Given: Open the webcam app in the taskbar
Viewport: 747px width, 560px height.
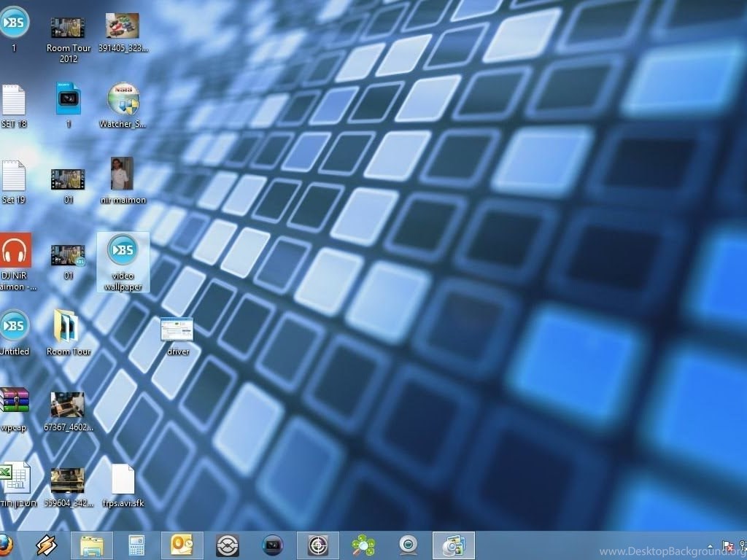Looking at the screenshot, I should pos(409,545).
